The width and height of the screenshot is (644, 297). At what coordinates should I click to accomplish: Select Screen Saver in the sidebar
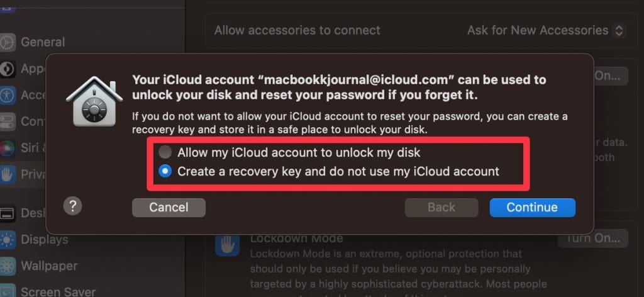pyautogui.click(x=58, y=291)
